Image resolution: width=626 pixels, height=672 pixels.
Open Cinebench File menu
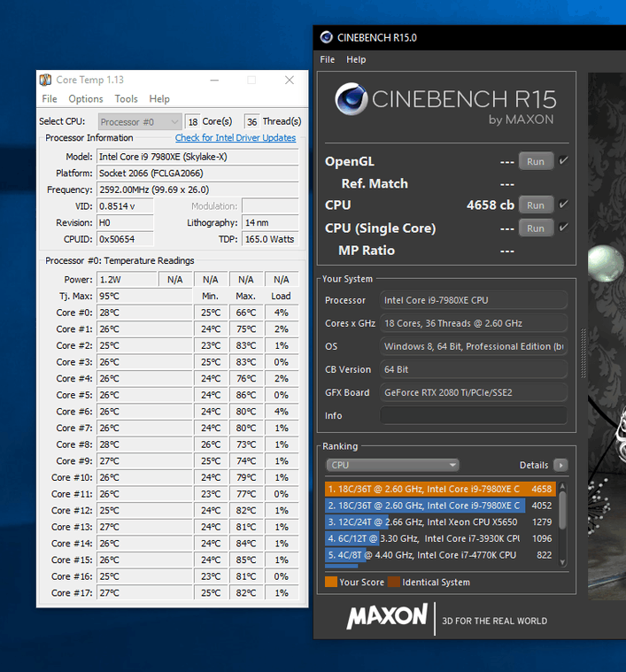(328, 59)
